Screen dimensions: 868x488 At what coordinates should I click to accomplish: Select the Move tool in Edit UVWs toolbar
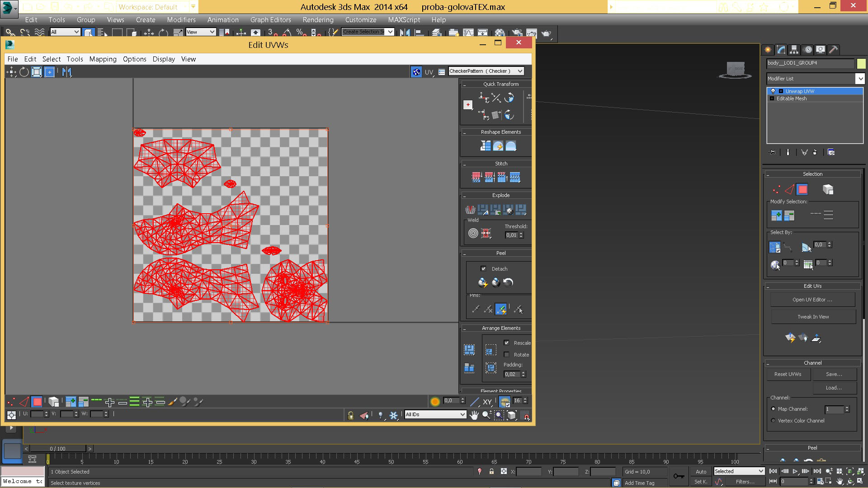11,72
